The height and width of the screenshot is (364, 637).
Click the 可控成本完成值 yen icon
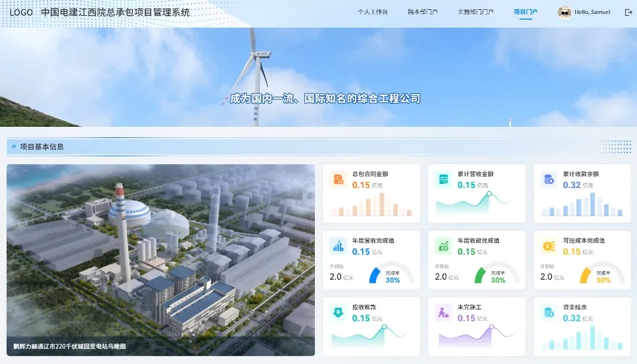[549, 246]
